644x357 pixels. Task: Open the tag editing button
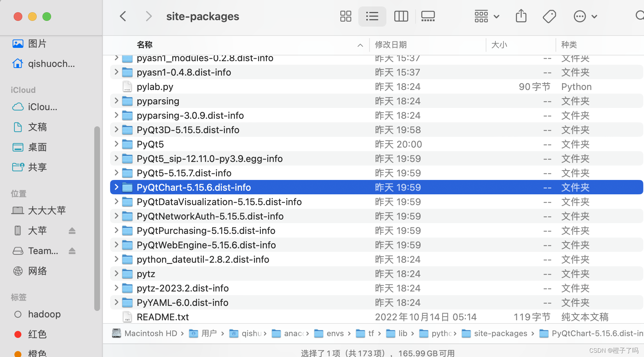tap(549, 16)
